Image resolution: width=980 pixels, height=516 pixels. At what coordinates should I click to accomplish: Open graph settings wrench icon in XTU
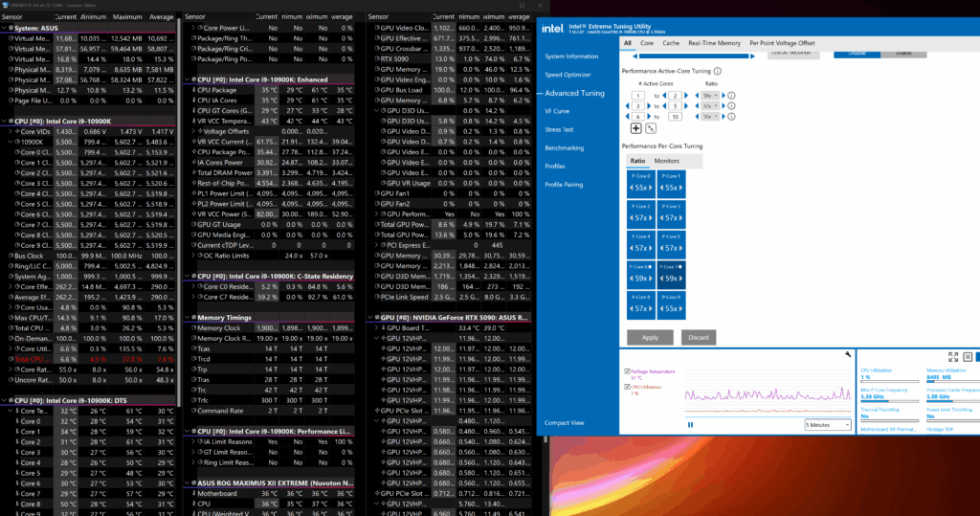click(848, 354)
